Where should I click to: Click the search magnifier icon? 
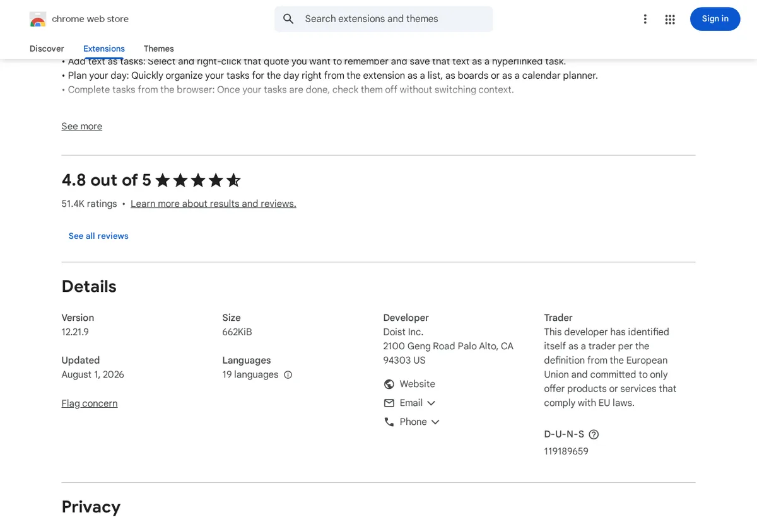pos(288,19)
